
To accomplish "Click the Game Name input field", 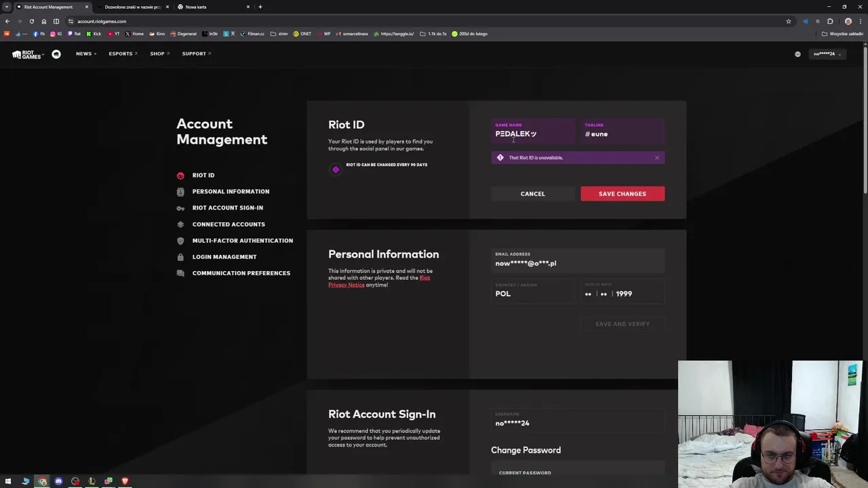I will coord(533,131).
